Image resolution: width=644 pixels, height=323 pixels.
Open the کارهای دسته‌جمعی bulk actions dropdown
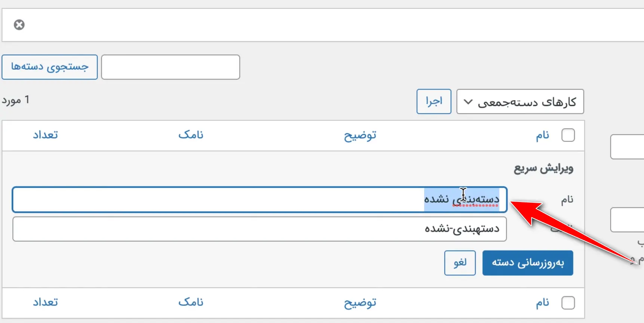[520, 101]
